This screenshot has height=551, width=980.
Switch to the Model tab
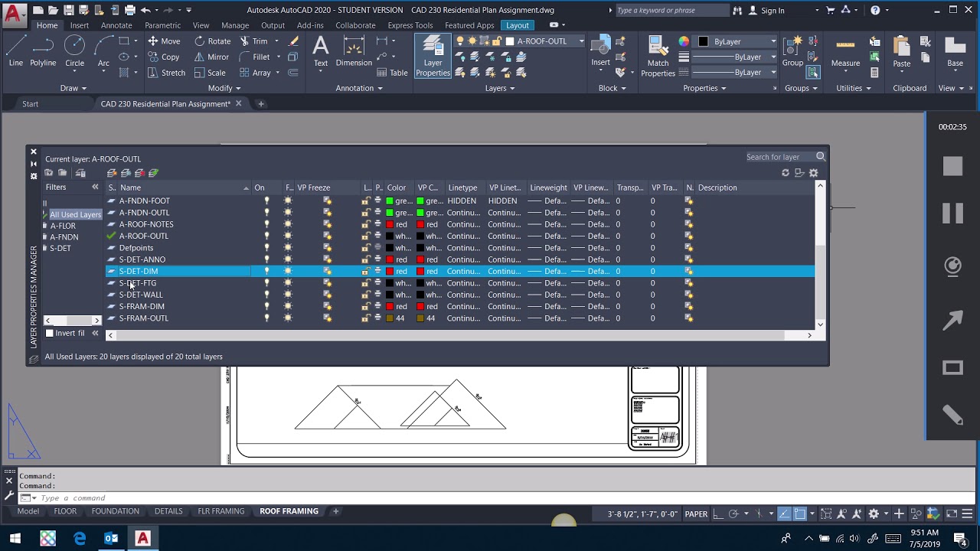tap(28, 511)
